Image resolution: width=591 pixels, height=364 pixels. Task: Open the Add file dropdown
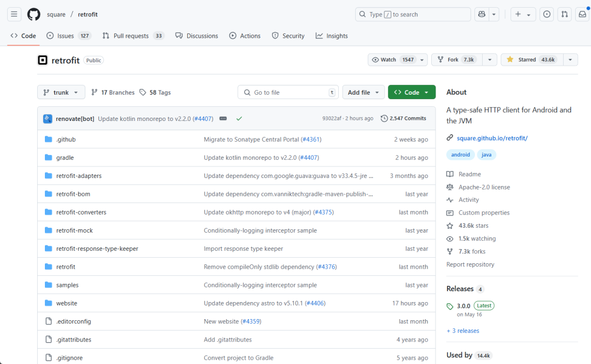[363, 92]
